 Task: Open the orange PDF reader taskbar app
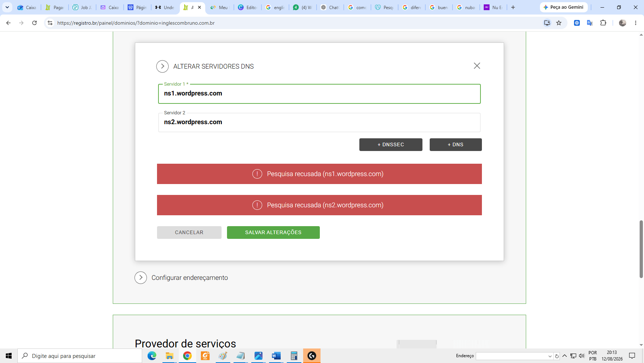coord(205,356)
